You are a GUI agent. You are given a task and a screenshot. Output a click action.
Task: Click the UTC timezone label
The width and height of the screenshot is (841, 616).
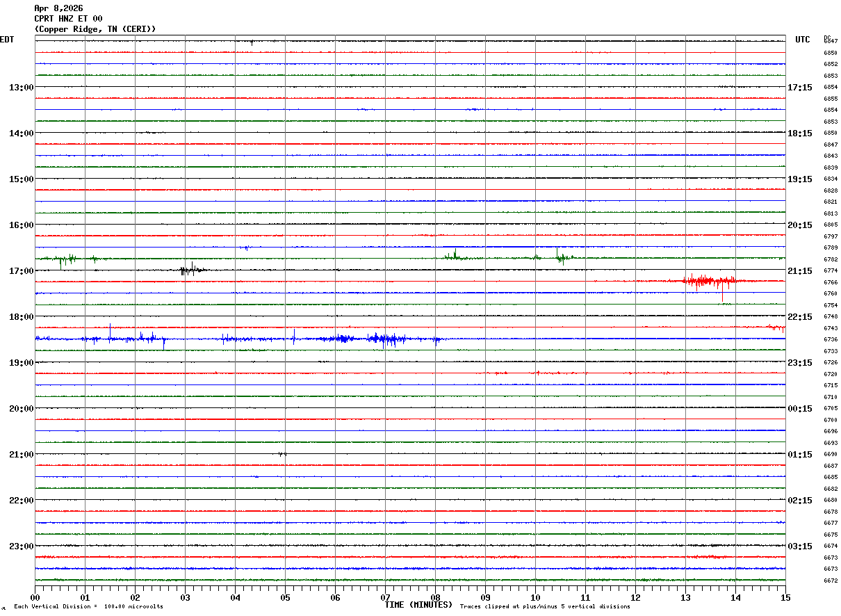coord(803,40)
